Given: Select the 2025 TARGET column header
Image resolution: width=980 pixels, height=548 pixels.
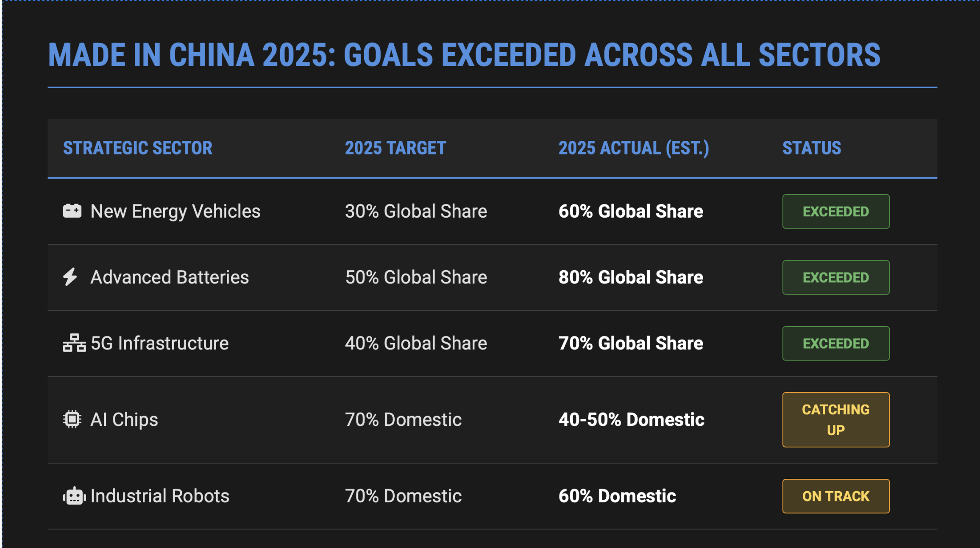Looking at the screenshot, I should tap(395, 148).
